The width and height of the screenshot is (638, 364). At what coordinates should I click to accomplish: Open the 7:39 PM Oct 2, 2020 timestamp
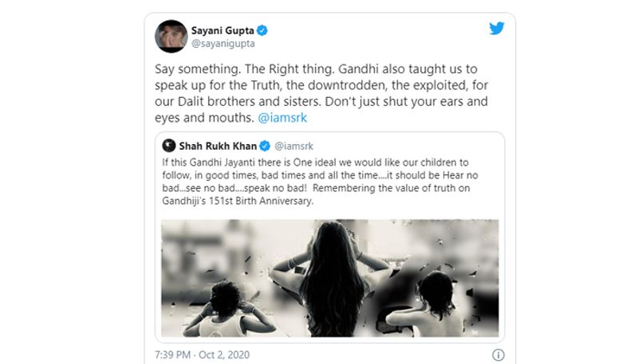(x=203, y=354)
